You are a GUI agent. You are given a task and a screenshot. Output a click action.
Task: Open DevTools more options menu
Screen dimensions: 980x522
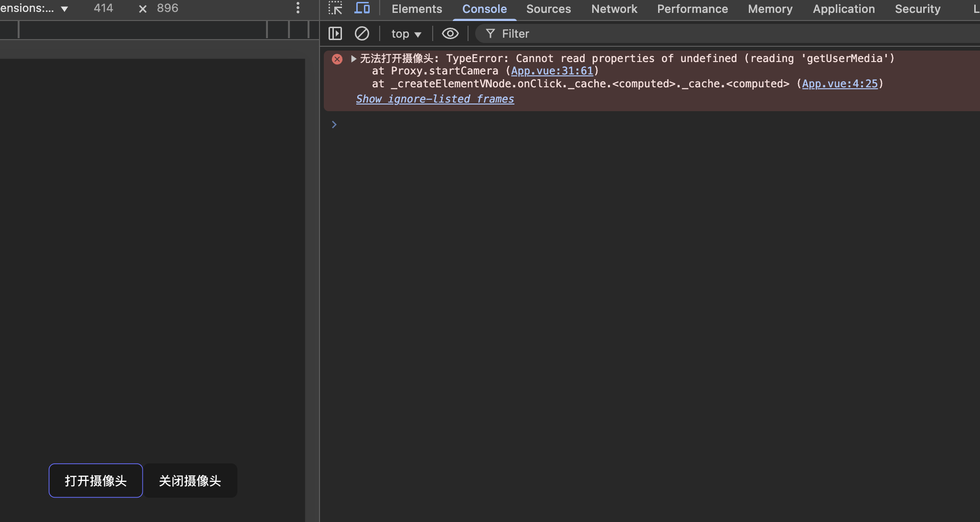tap(298, 8)
